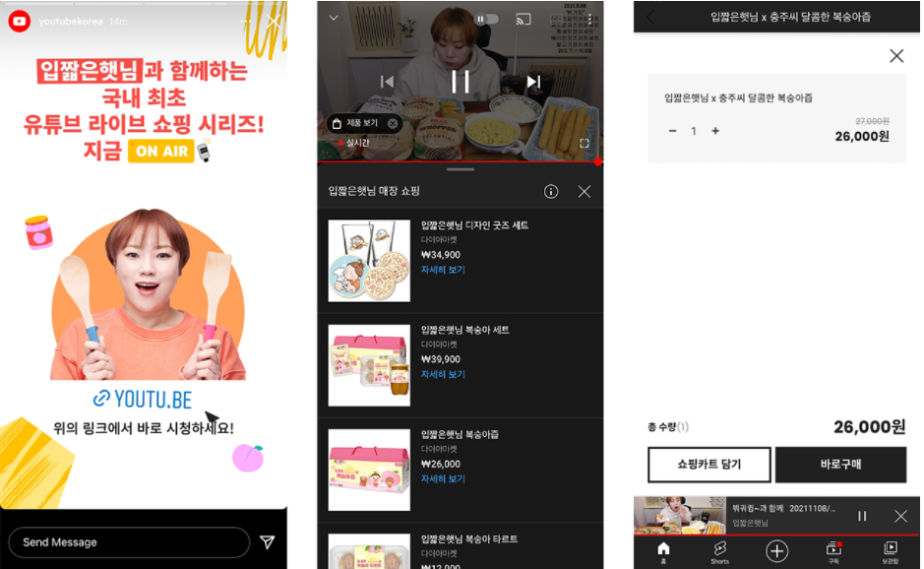Viewport: 924px width, 569px height.
Task: Select the mini player video title
Action: [783, 508]
